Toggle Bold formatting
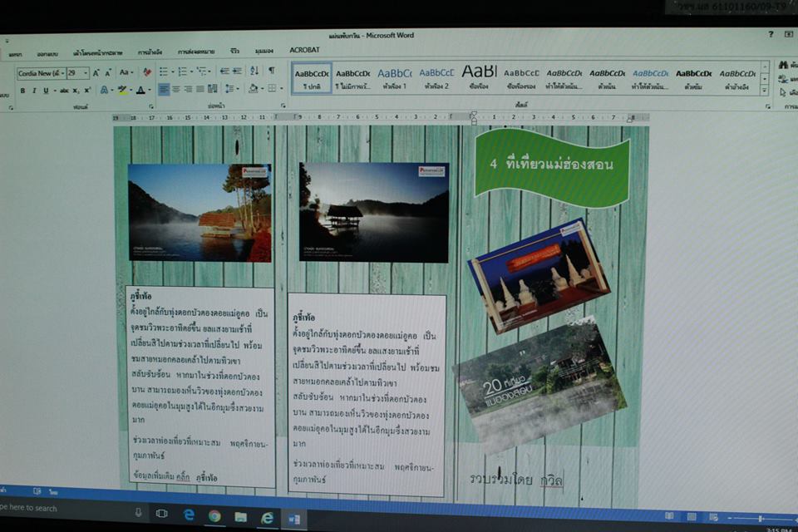Viewport: 798px width, 532px height. (x=22, y=90)
